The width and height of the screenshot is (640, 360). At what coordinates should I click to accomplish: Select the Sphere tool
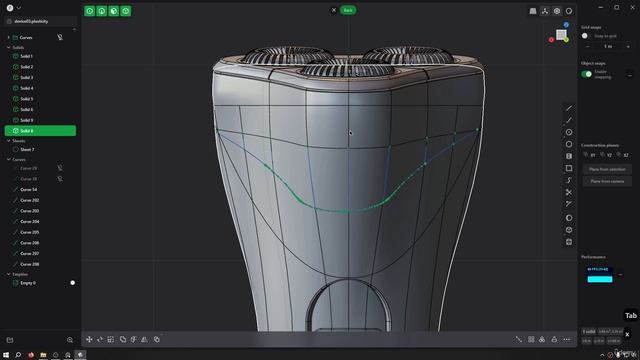tap(569, 218)
